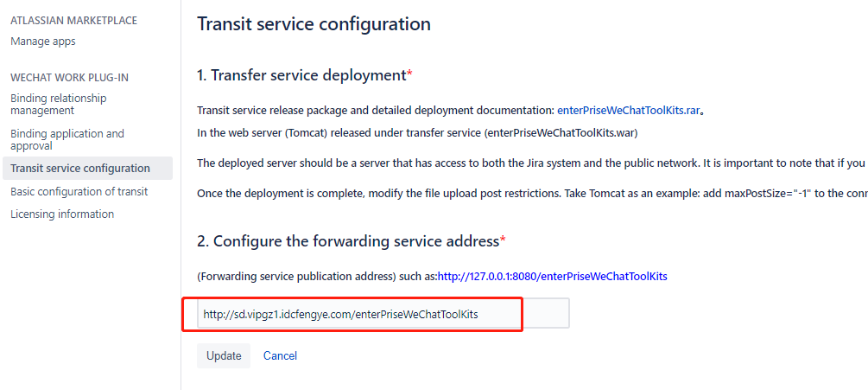
Task: Click the Cancel link
Action: pyautogui.click(x=280, y=355)
